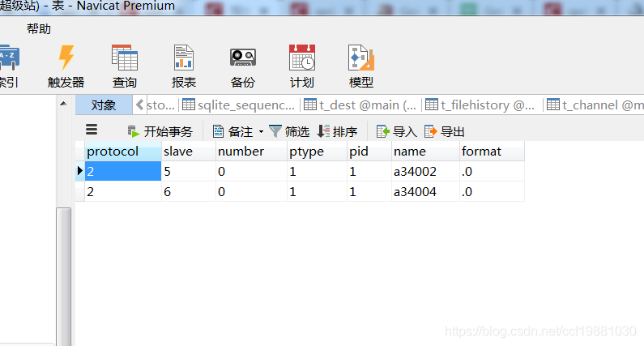Click the 导入 import button
The image size is (644, 346).
[x=397, y=131]
